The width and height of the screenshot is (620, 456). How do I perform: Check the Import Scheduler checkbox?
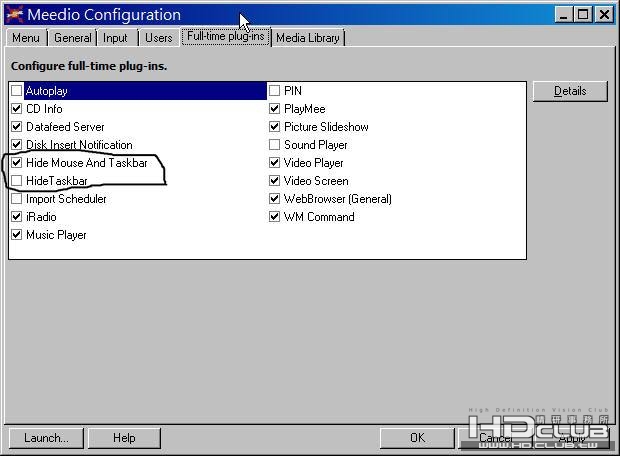(17, 199)
